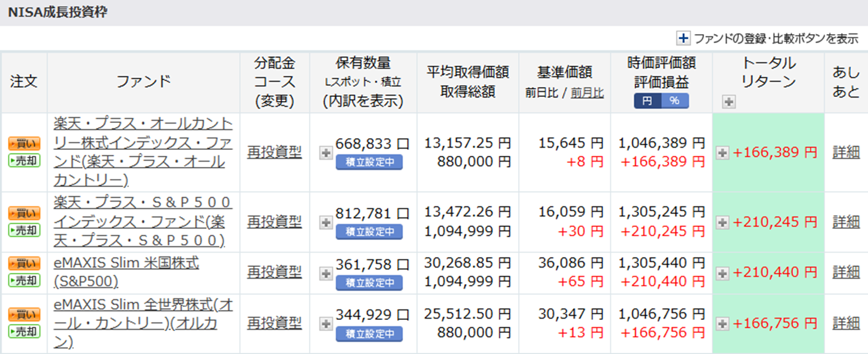Click the buy icon for eMAXIS Slim 全世界株式
The height and width of the screenshot is (354, 868).
24,315
